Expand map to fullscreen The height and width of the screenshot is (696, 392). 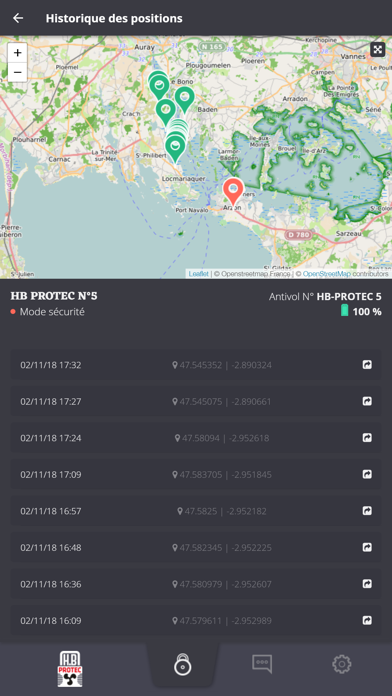click(377, 49)
